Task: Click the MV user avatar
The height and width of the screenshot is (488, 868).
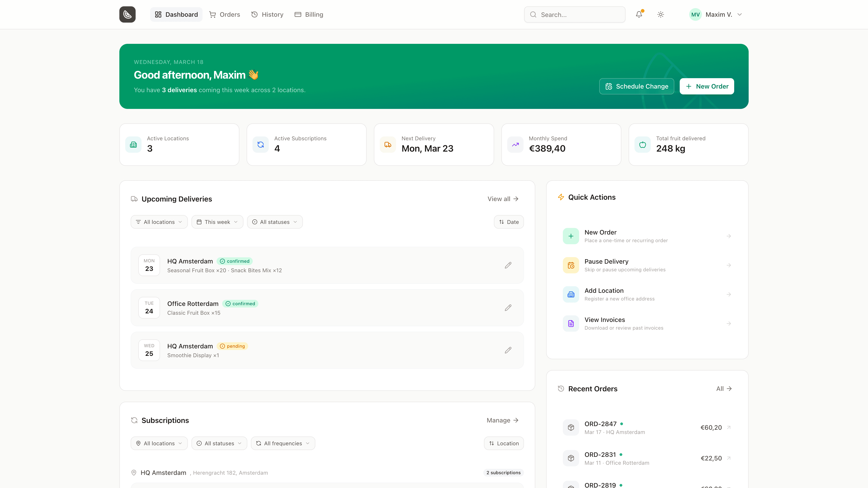Action: [x=696, y=14]
